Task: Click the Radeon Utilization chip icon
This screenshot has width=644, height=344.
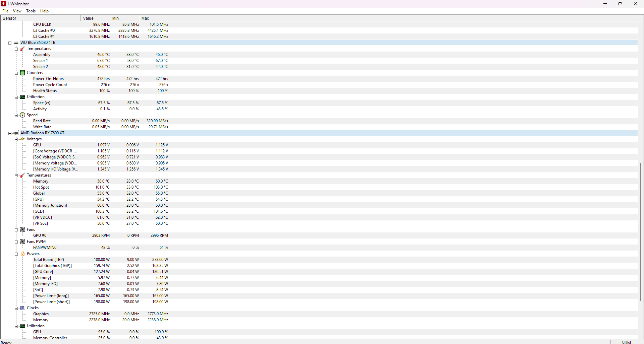Action: tap(22, 326)
